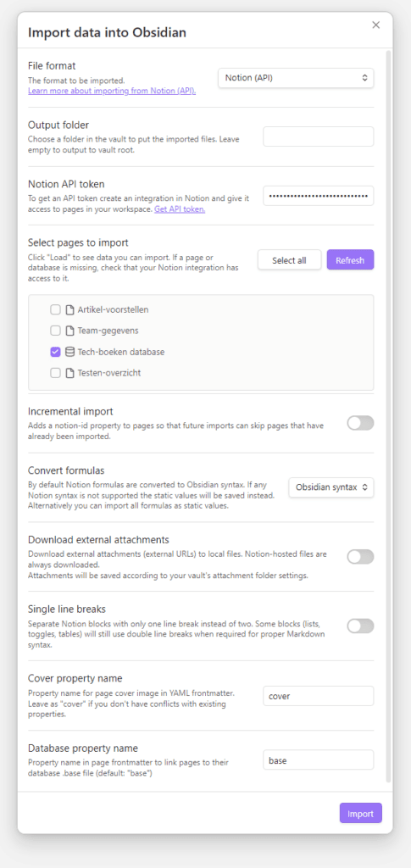Screen dimensions: 411x868
Task: Click the Refresh button
Action: pyautogui.click(x=350, y=260)
